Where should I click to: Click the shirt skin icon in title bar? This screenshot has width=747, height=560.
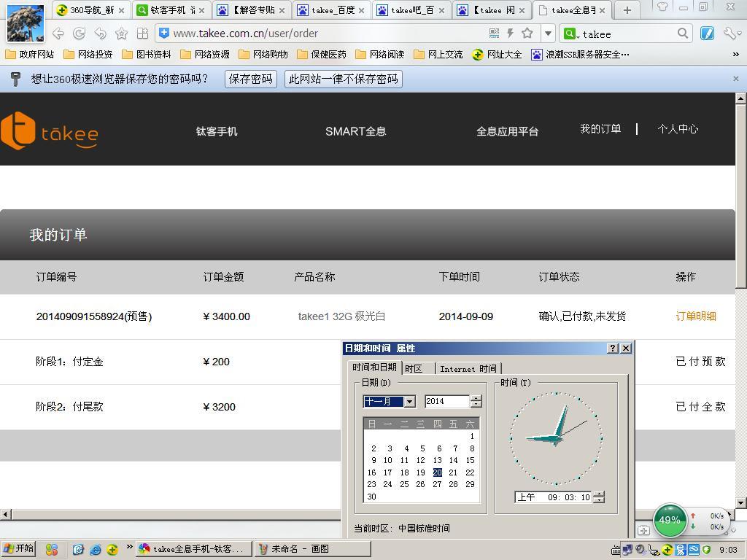click(x=662, y=7)
